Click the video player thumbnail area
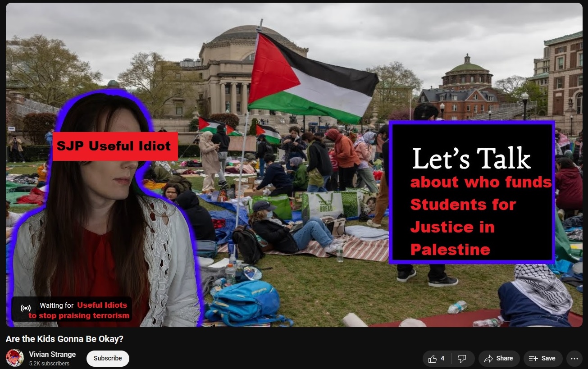 [x=294, y=165]
